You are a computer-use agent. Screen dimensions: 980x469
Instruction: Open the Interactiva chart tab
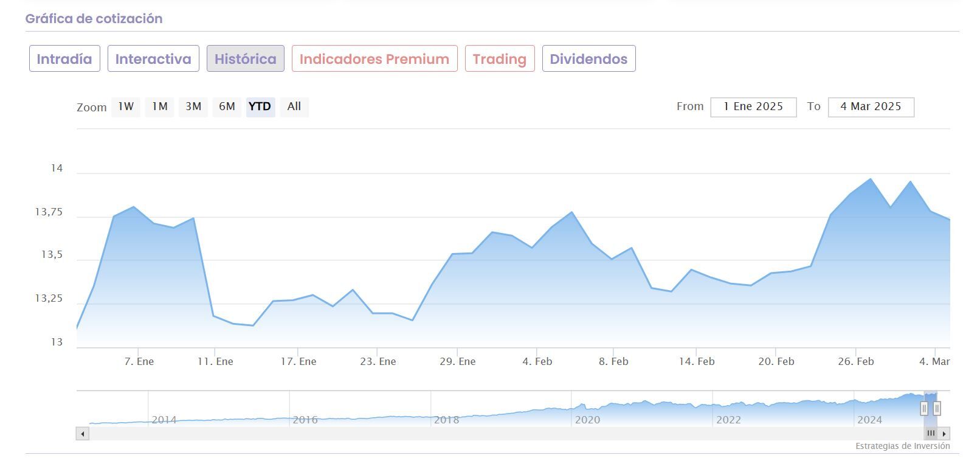[153, 59]
